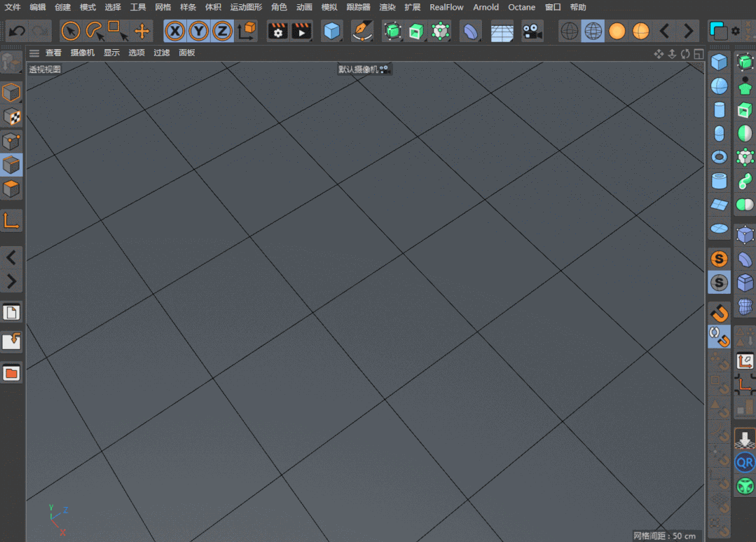Click the Texture mode checkerboard cube icon
756x542 pixels.
point(12,116)
